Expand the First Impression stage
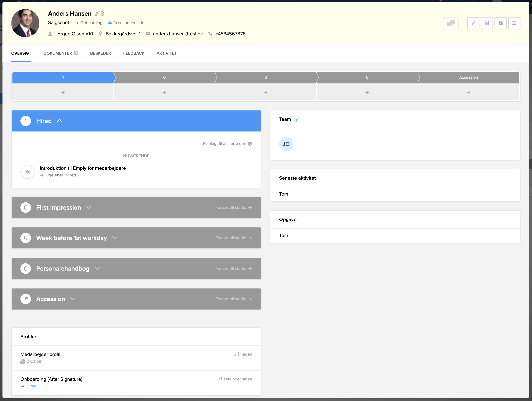The height and width of the screenshot is (401, 532). (x=89, y=207)
